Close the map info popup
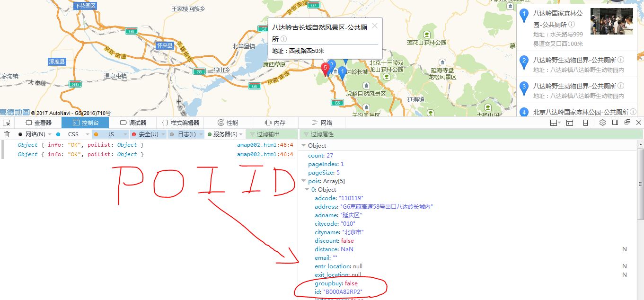This screenshot has height=300, width=644. 375,26
